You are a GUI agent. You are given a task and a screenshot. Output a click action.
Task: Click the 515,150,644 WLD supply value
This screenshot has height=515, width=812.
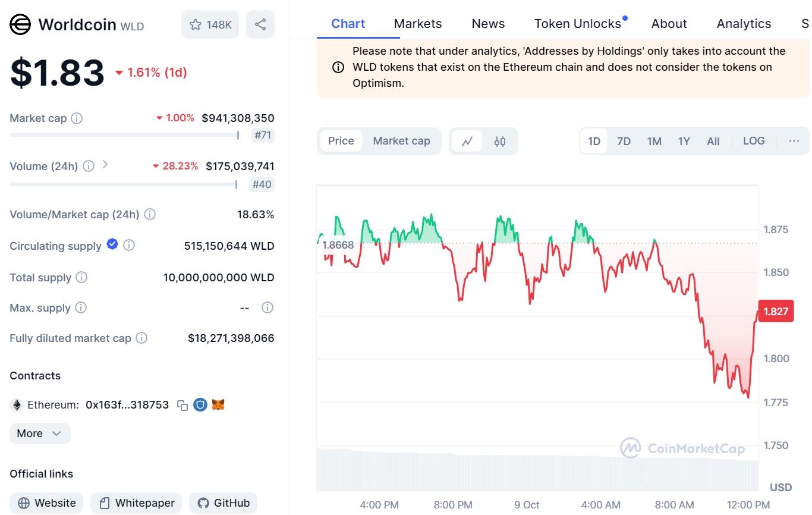tap(229, 246)
